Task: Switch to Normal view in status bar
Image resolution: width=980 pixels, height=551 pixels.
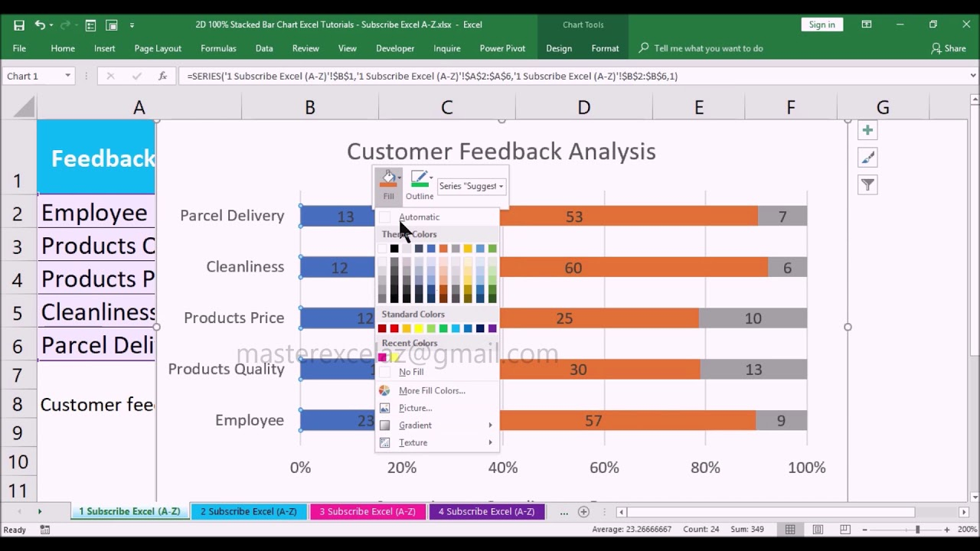Action: (x=790, y=530)
